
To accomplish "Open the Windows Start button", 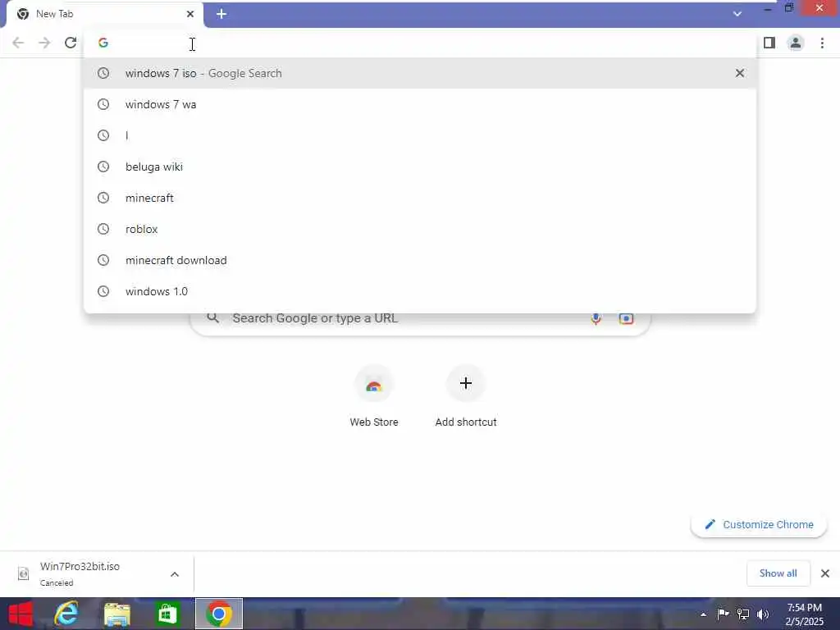I will point(21,614).
